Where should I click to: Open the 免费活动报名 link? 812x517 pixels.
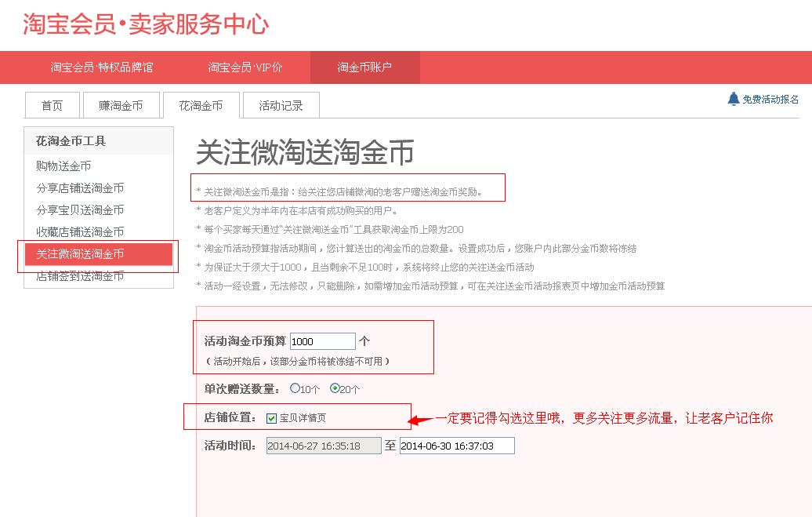770,99
